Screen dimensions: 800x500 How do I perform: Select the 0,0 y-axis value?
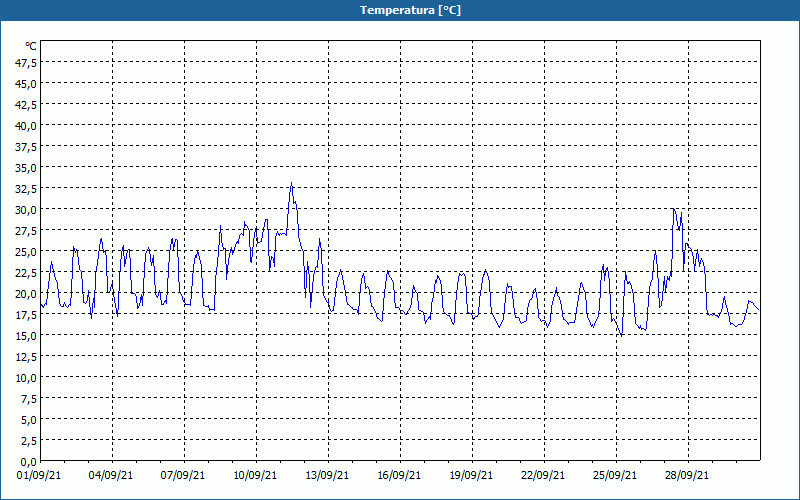pyautogui.click(x=29, y=462)
